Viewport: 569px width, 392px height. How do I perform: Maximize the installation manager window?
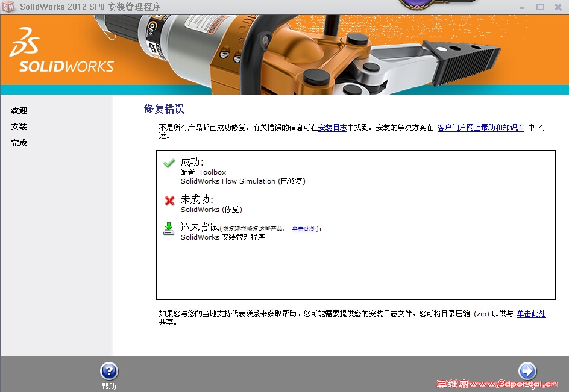coord(540,7)
